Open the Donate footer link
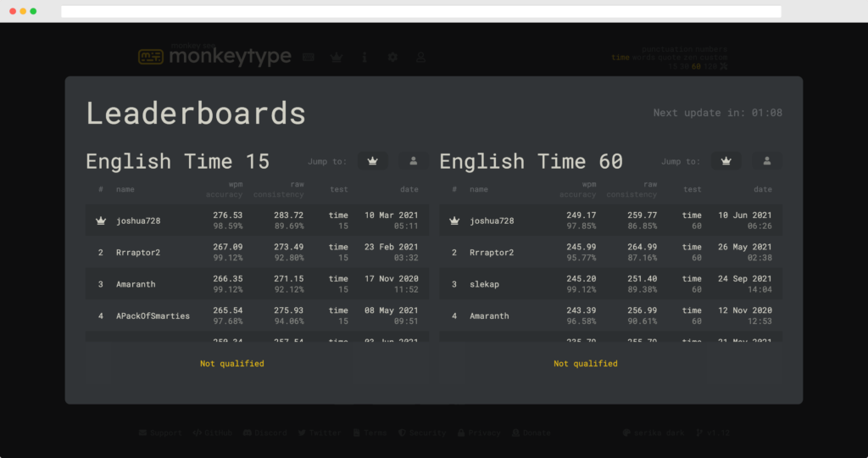 (x=531, y=433)
